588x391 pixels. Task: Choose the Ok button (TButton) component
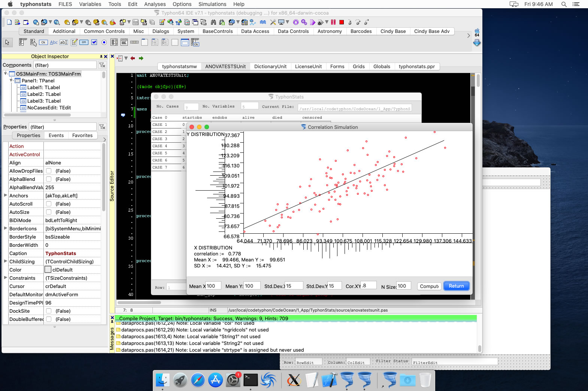click(43, 42)
